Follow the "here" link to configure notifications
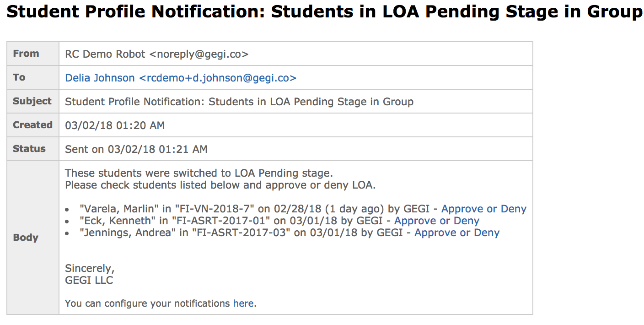Image resolution: width=644 pixels, height=325 pixels. tap(243, 303)
